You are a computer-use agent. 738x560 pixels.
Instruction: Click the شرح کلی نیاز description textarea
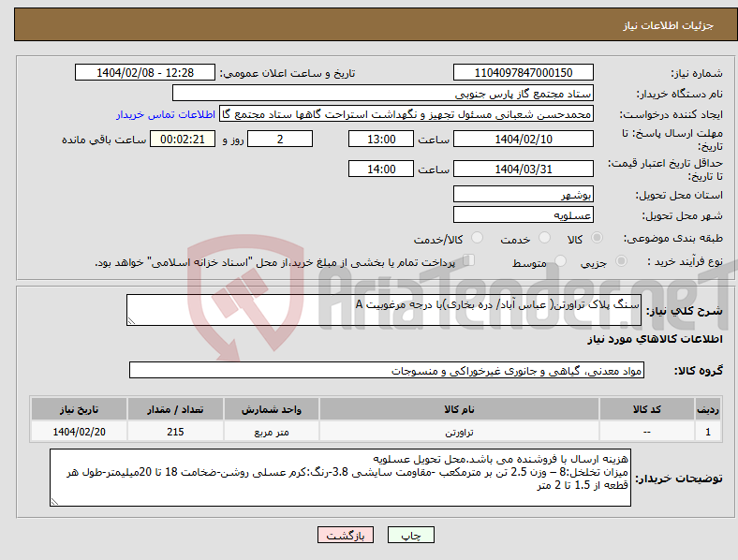(384, 310)
